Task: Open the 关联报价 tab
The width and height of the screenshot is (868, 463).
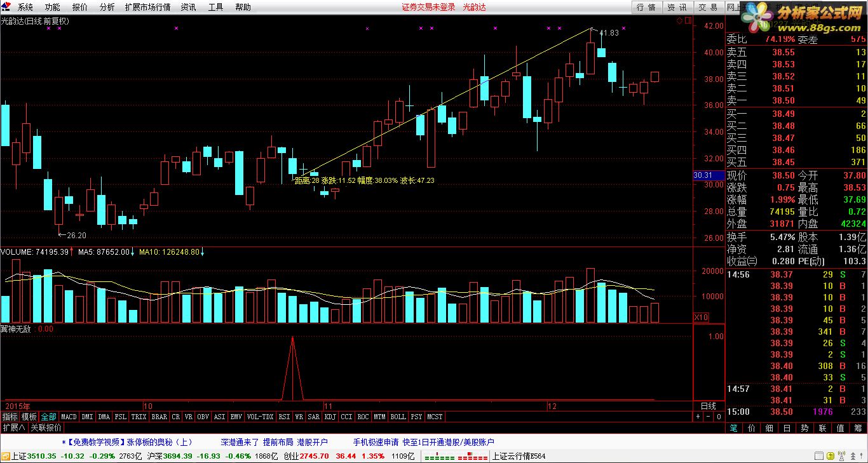Action: (x=46, y=427)
